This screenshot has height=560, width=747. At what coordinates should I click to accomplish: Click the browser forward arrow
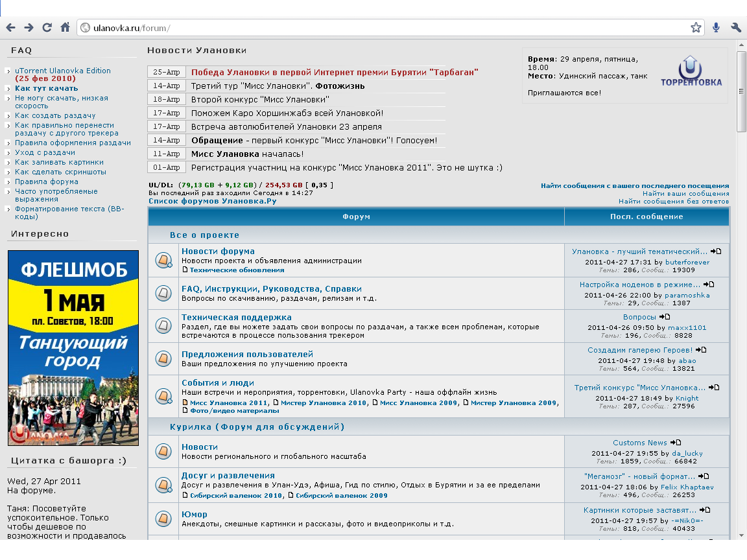(x=29, y=28)
